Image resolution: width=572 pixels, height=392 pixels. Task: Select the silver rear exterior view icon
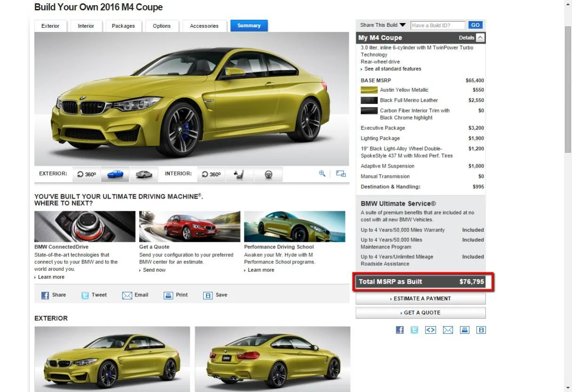coord(144,174)
